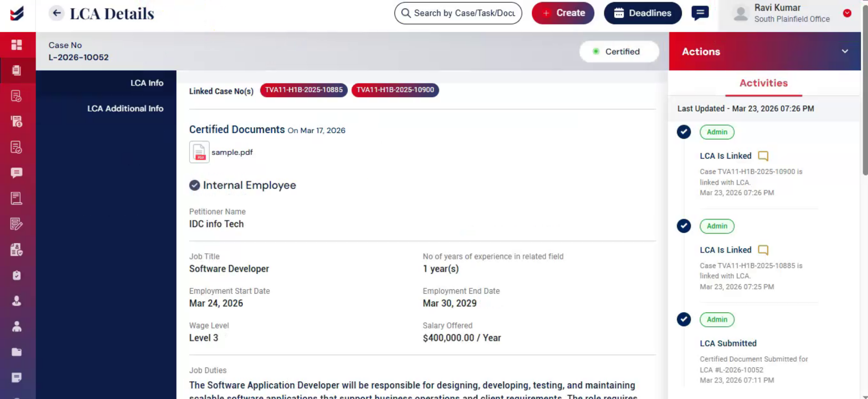This screenshot has height=399, width=868.
Task: Select employment start date Mar 24, 2026
Action: click(216, 303)
